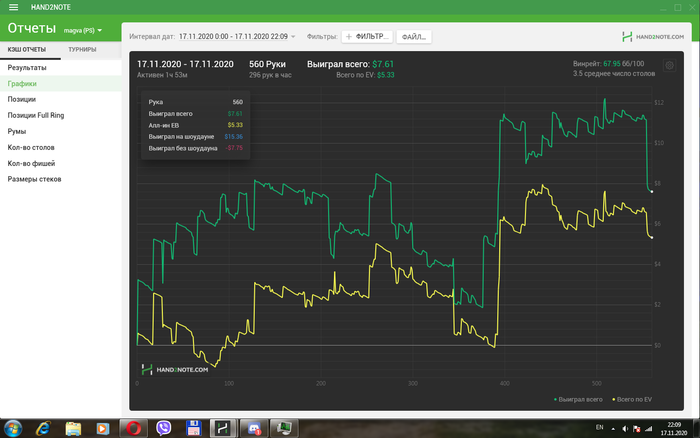The height and width of the screenshot is (438, 700).
Task: Click the 560 Руки hand count
Action: click(x=267, y=64)
